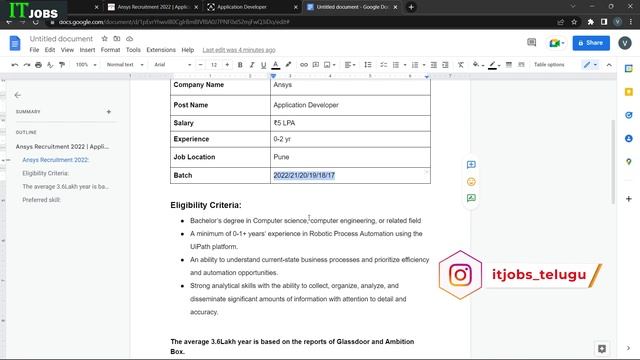The image size is (640, 360).
Task: Open Last edit was 4 minutes ago
Action: [x=239, y=50]
